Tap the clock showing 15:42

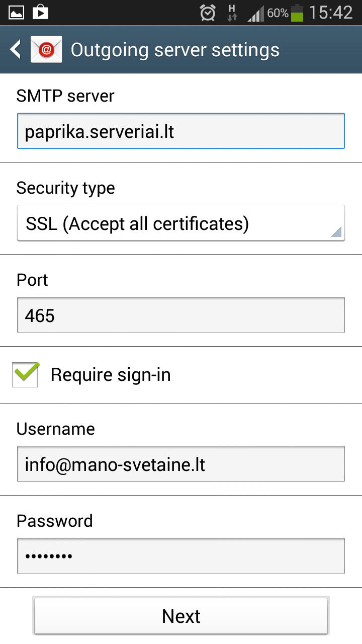point(331,13)
